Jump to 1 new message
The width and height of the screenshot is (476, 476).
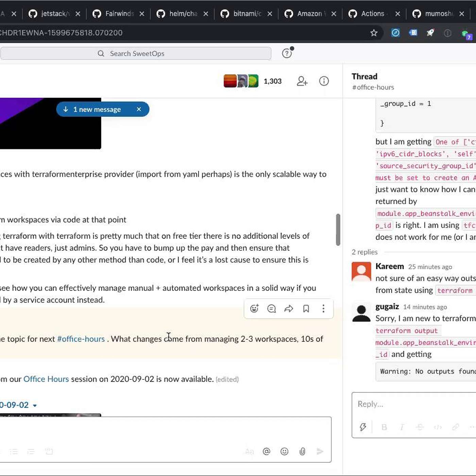tap(97, 109)
